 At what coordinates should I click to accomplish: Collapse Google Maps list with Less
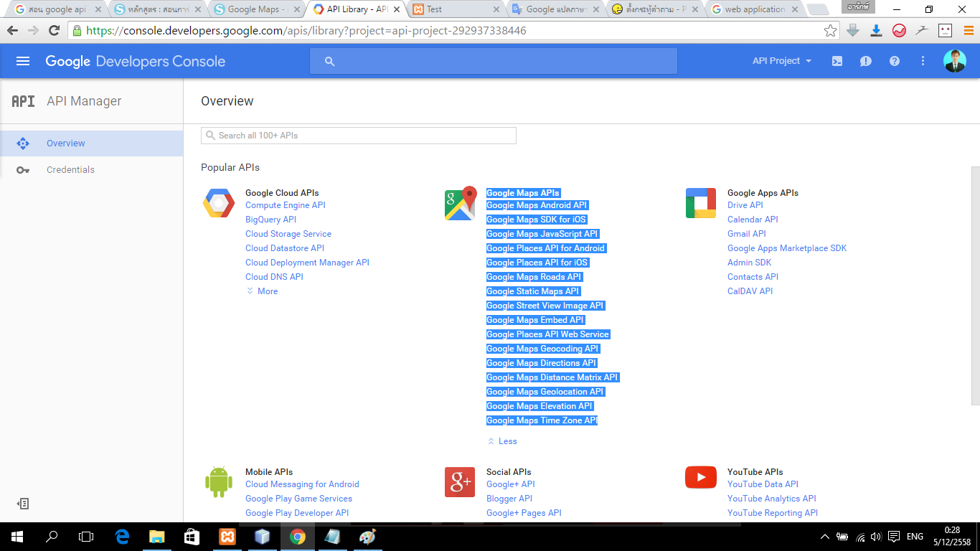point(502,441)
